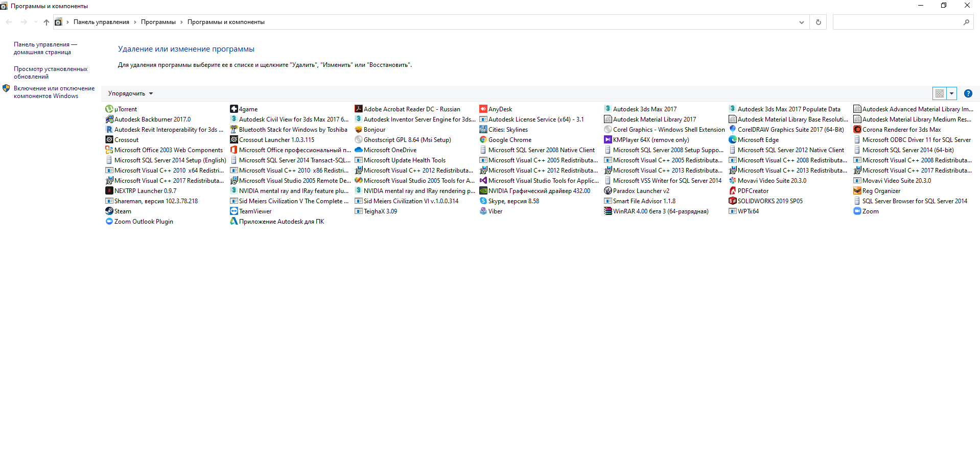Open Включение или отключение компонентов Windows

(x=54, y=92)
